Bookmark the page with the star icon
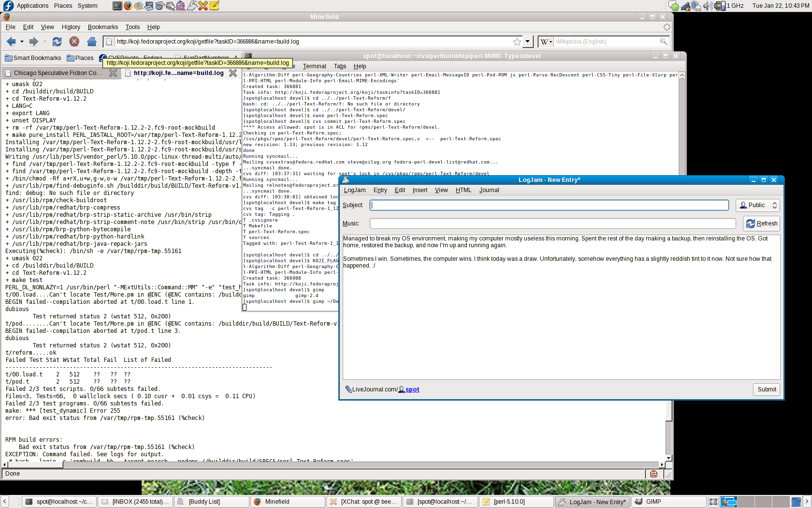Image resolution: width=812 pixels, height=508 pixels. pyautogui.click(x=517, y=42)
